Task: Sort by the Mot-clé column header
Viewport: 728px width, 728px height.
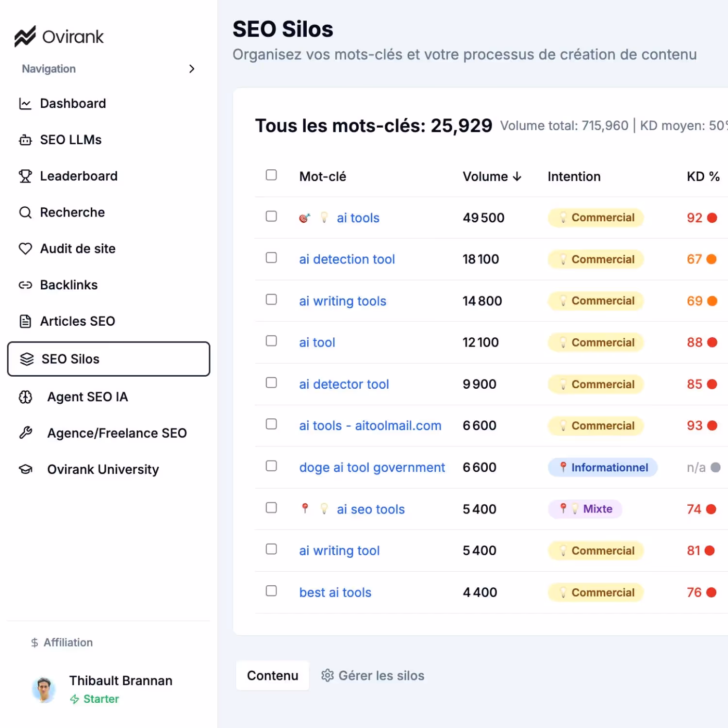Action: click(323, 177)
